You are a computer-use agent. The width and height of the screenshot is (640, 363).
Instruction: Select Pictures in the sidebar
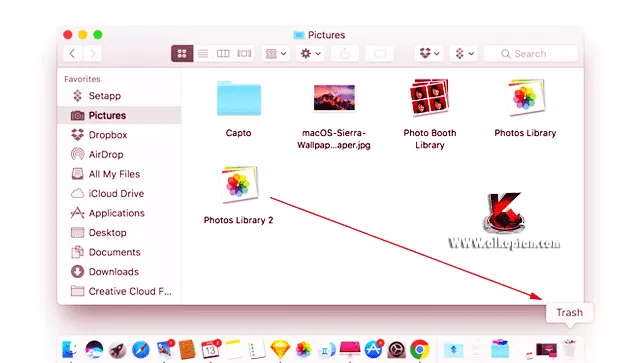tap(119, 115)
